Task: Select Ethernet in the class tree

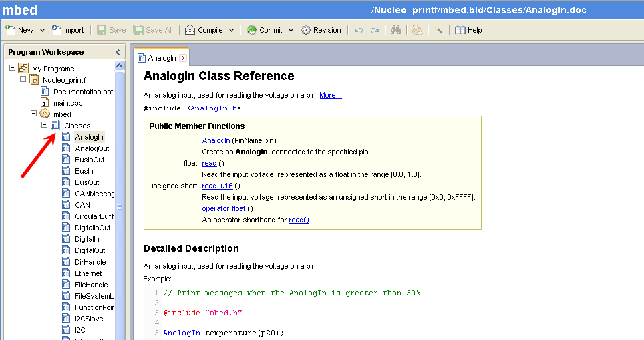Action: pos(88,273)
